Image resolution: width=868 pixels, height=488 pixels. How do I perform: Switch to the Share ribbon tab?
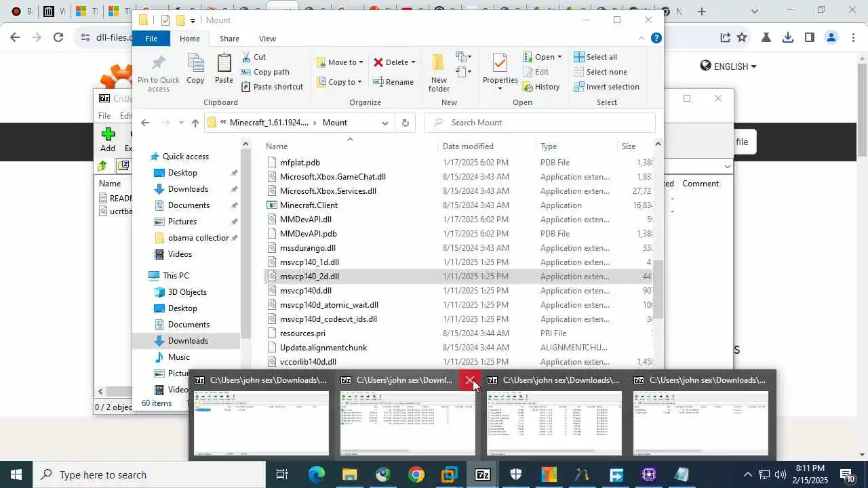229,39
